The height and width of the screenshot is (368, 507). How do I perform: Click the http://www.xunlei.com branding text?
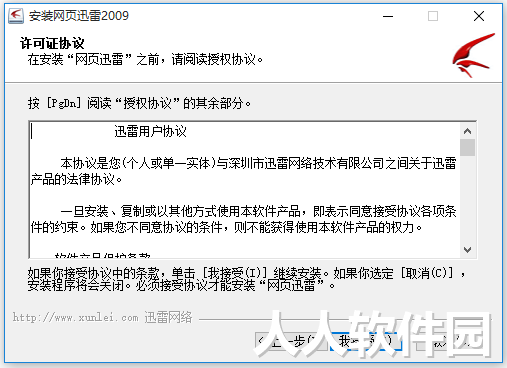103,317
